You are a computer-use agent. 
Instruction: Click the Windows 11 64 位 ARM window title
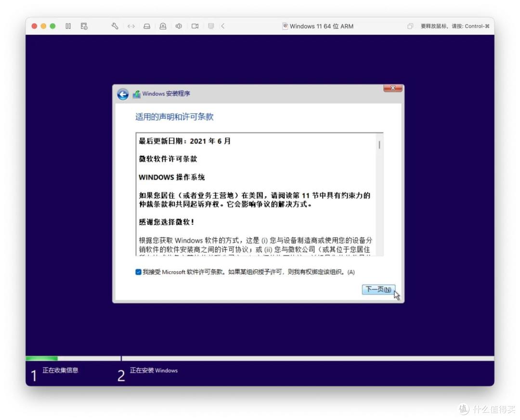(321, 26)
